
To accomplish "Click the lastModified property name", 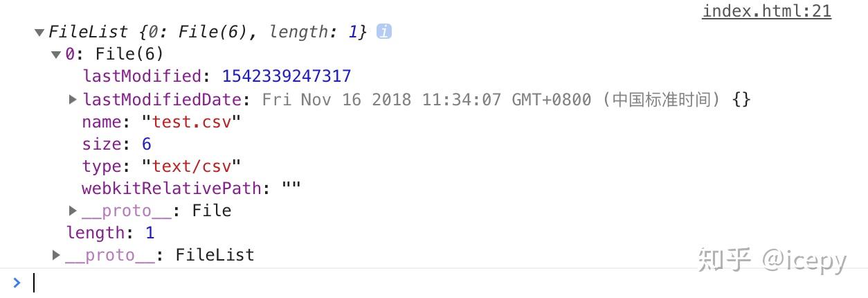I will click(x=142, y=76).
